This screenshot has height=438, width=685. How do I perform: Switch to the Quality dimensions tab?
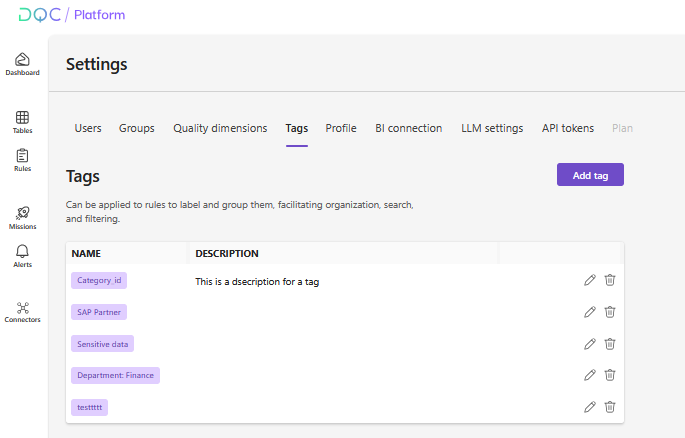[x=220, y=128]
